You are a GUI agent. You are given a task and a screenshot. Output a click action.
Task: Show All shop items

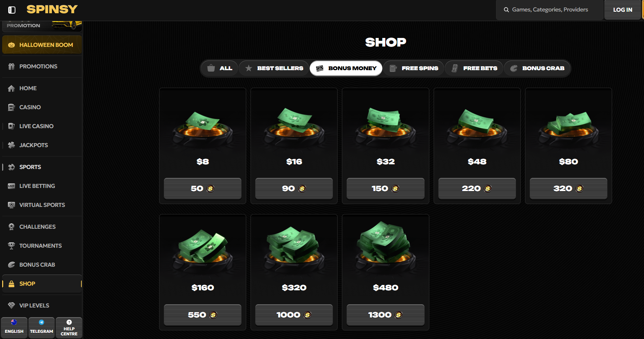220,68
